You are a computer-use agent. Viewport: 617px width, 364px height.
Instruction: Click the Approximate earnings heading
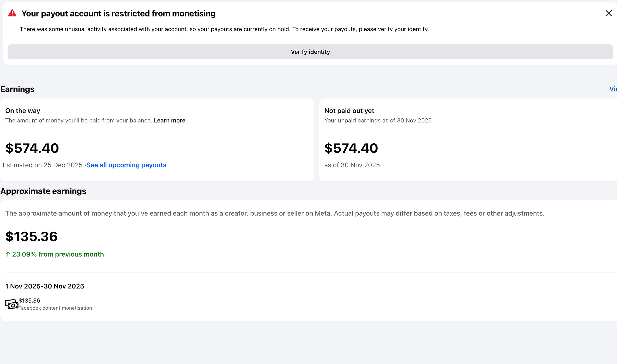pos(43,191)
